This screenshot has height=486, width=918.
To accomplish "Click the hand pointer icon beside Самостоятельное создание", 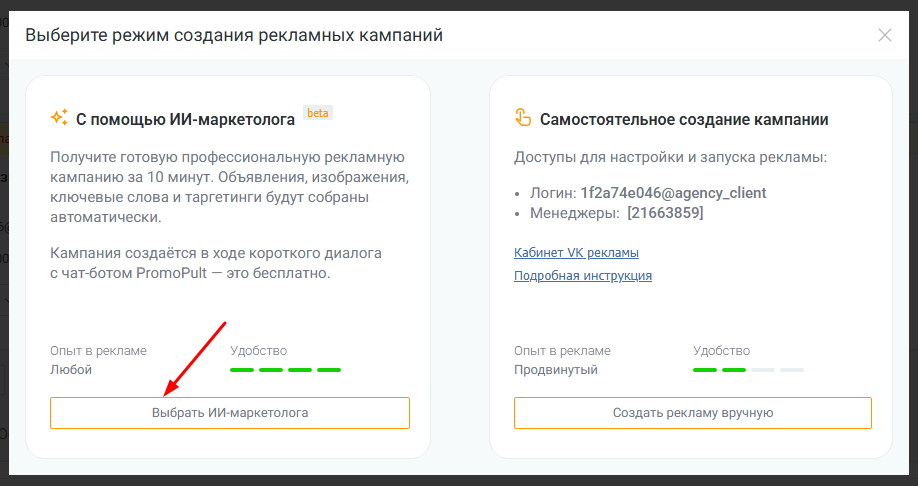I will tap(523, 118).
